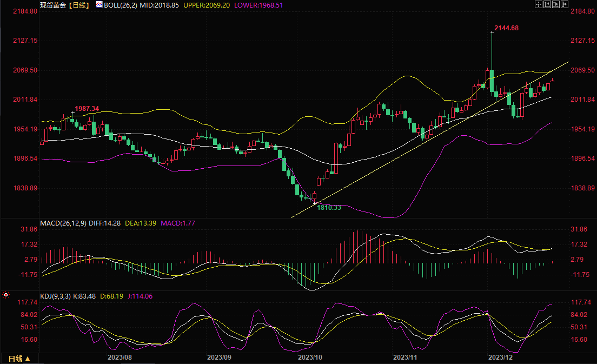Click the jump-to-start chart axis icon
The width and height of the screenshot is (597, 364).
pyautogui.click(x=548, y=4)
